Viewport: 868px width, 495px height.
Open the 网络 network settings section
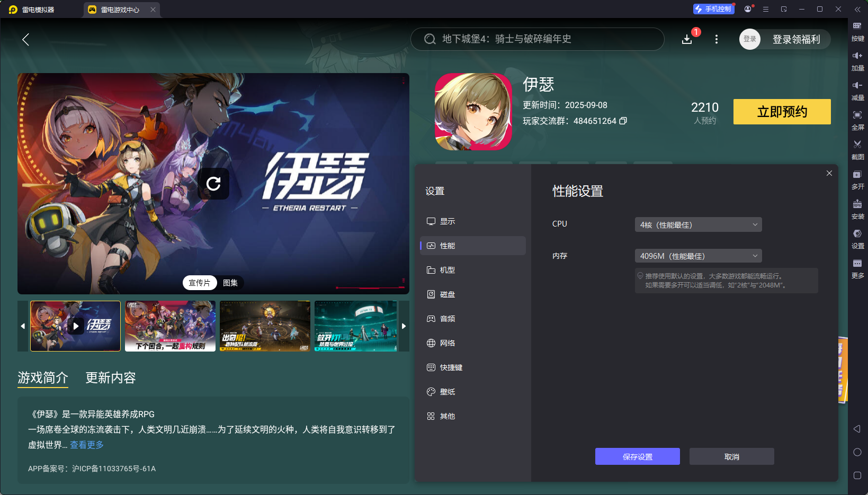tap(473, 343)
